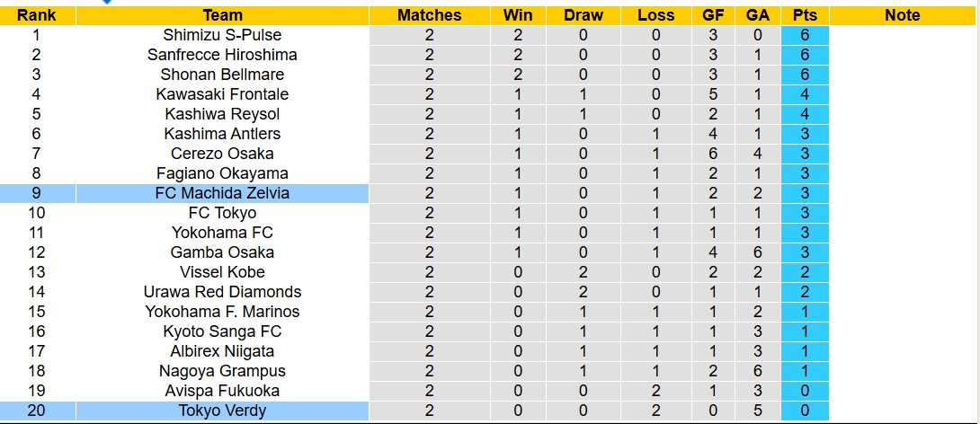Select the highlighted FC Machida Zelvia row

click(222, 193)
